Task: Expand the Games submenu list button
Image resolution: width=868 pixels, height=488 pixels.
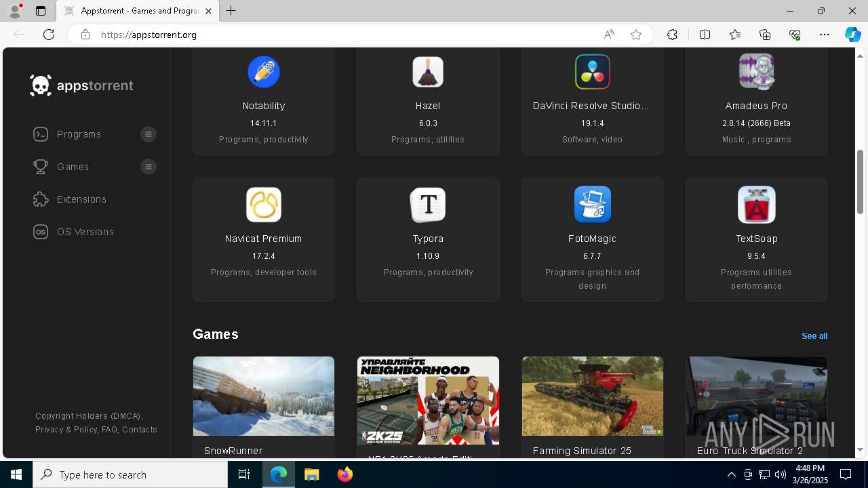Action: pos(149,167)
